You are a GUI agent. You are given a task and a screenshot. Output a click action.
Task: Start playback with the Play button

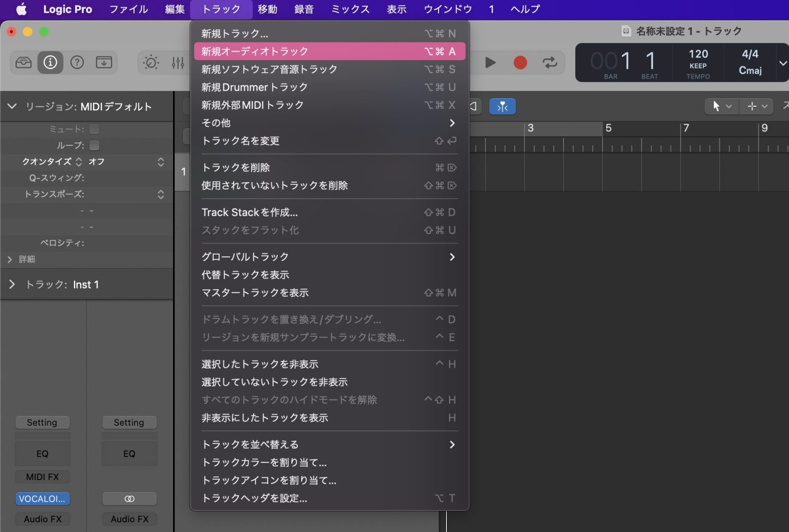point(490,63)
